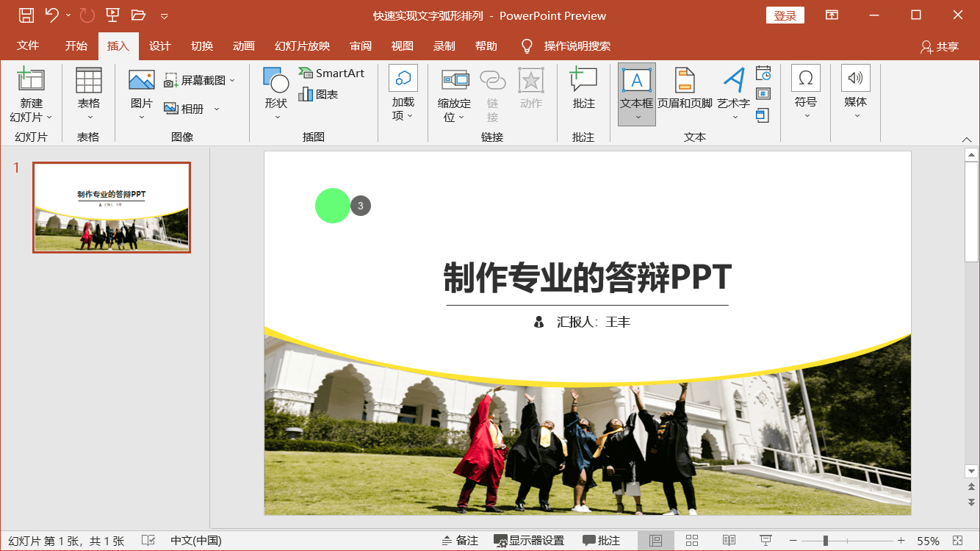This screenshot has height=551, width=980.
Task: Click the 链接 link button
Action: coord(492,96)
